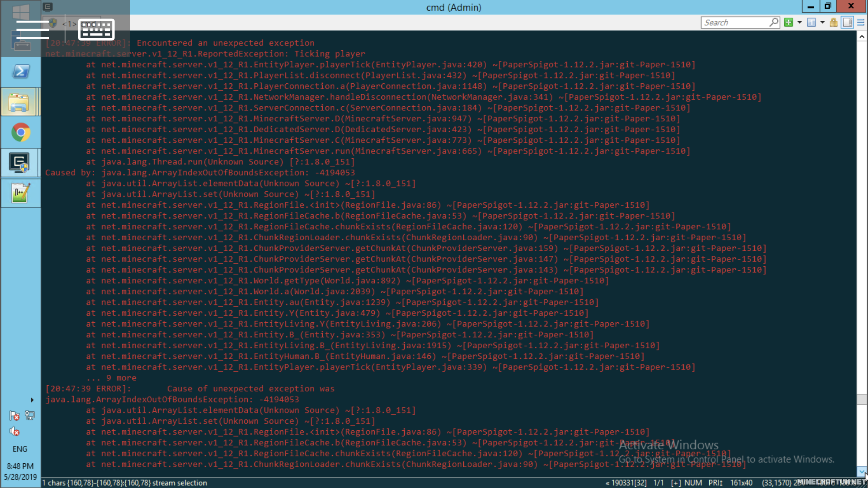Image resolution: width=868 pixels, height=488 pixels.
Task: Toggle the muted volume tray icon
Action: [x=15, y=432]
